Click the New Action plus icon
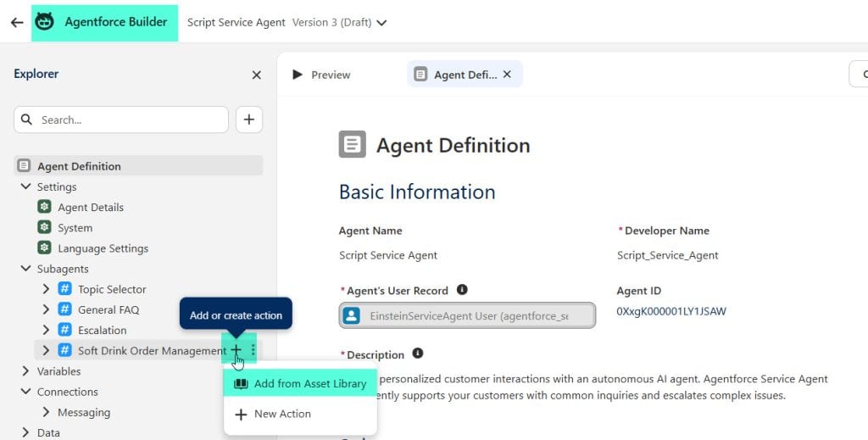Viewport: 868px width, 440px height. (x=241, y=414)
